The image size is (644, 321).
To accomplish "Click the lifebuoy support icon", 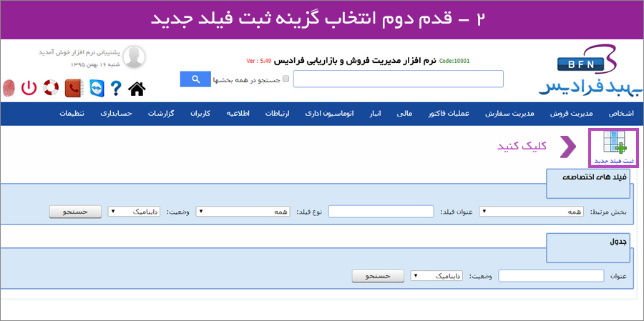I will (x=50, y=88).
